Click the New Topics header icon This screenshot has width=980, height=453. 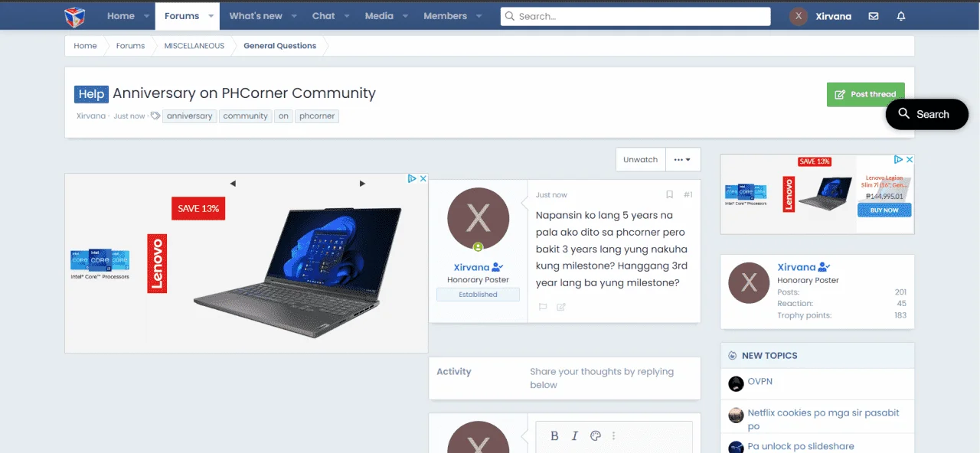coord(733,356)
